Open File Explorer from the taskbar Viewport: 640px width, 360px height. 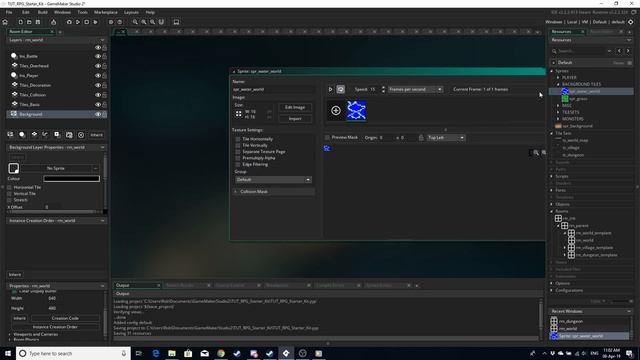coord(172,353)
